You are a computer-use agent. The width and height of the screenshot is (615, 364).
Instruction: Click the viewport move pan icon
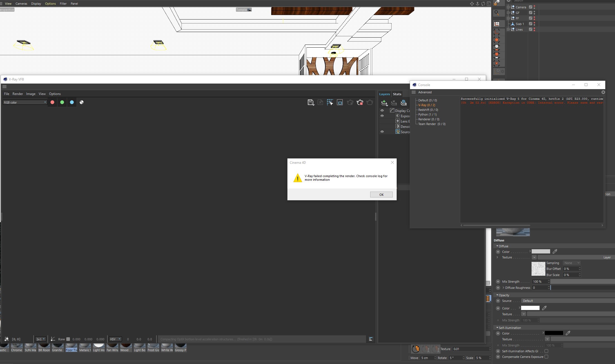click(472, 4)
